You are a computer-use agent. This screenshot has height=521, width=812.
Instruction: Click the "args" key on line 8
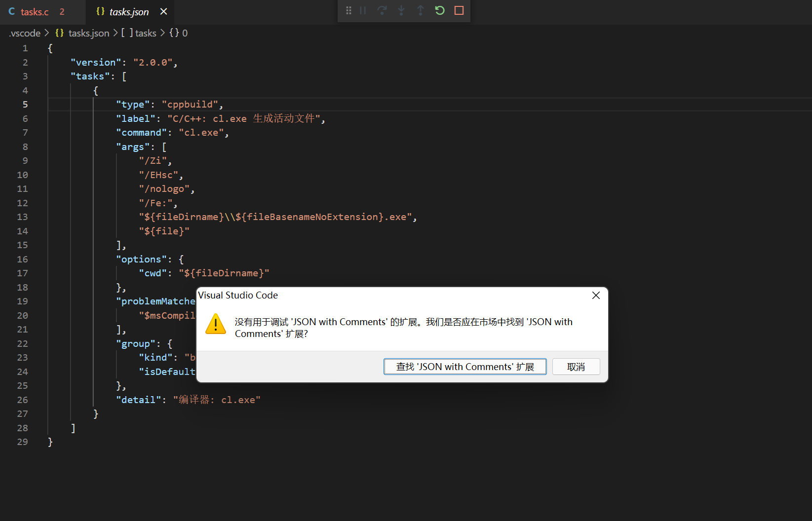click(133, 147)
